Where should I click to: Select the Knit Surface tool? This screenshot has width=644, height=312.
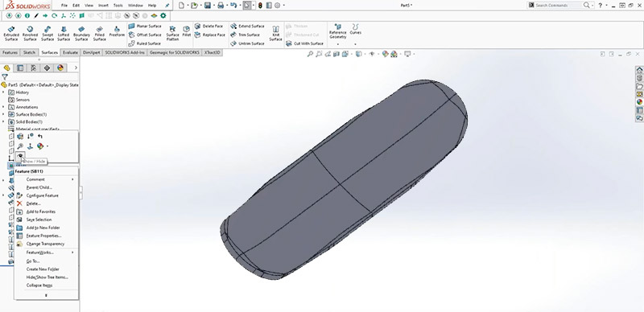276,33
